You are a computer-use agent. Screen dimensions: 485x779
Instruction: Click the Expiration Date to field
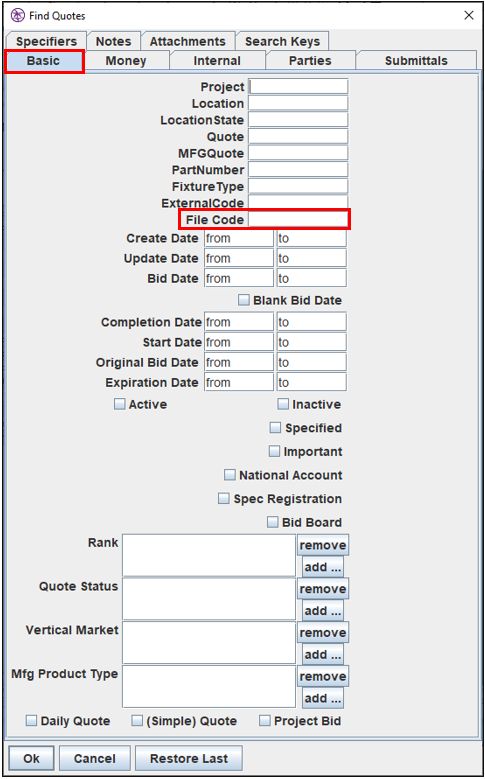tap(312, 383)
